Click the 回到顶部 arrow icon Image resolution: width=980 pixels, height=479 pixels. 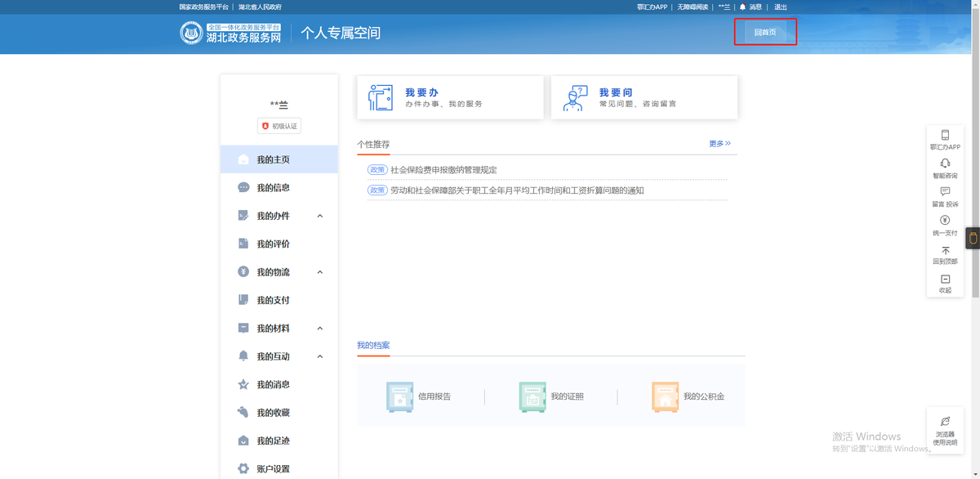tap(945, 251)
